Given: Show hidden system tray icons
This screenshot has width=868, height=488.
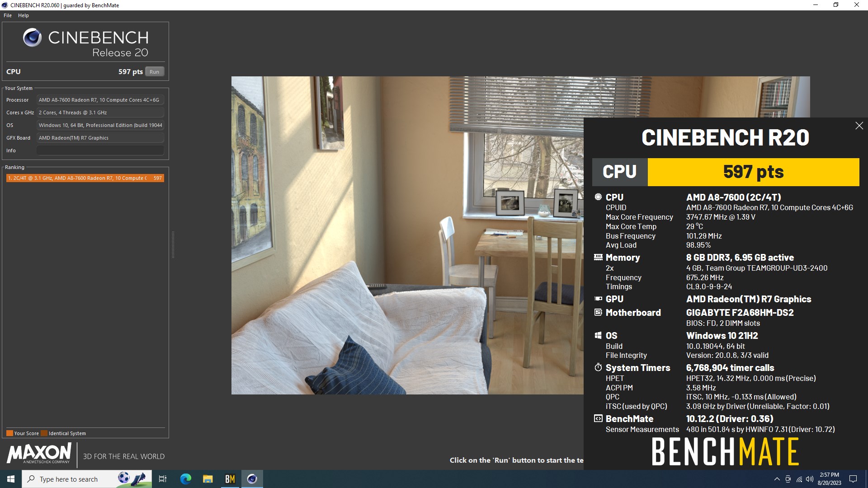Looking at the screenshot, I should pos(777,479).
